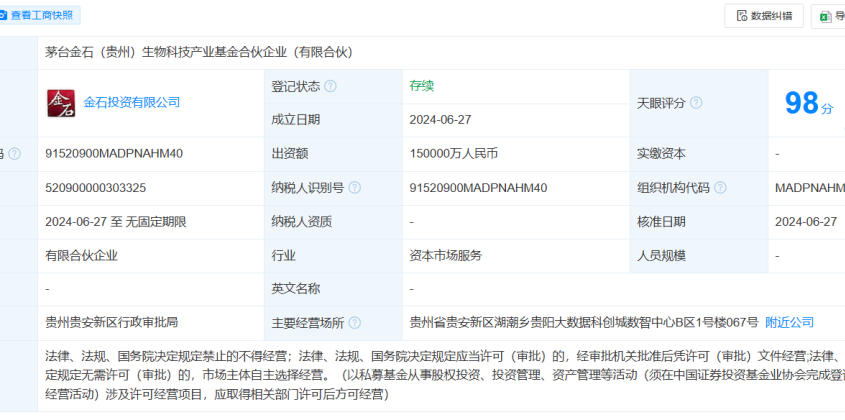This screenshot has height=420, width=845.
Task: Click the 人员规模 label
Action: coord(661,256)
